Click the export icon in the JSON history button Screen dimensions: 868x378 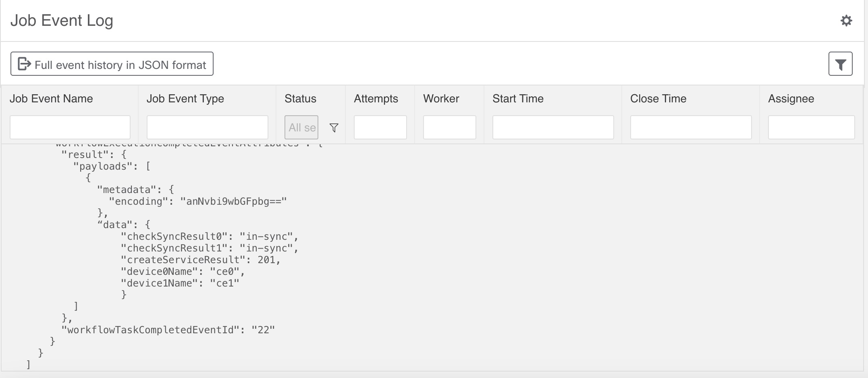point(23,63)
